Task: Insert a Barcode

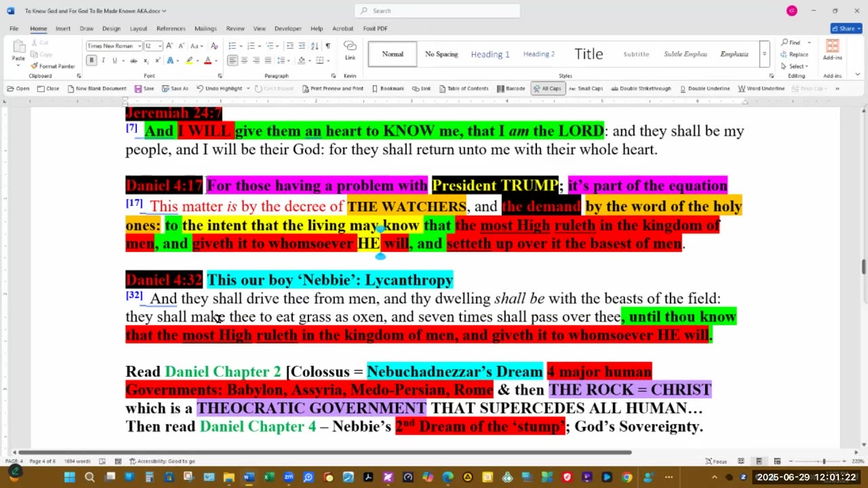Action: tap(511, 89)
